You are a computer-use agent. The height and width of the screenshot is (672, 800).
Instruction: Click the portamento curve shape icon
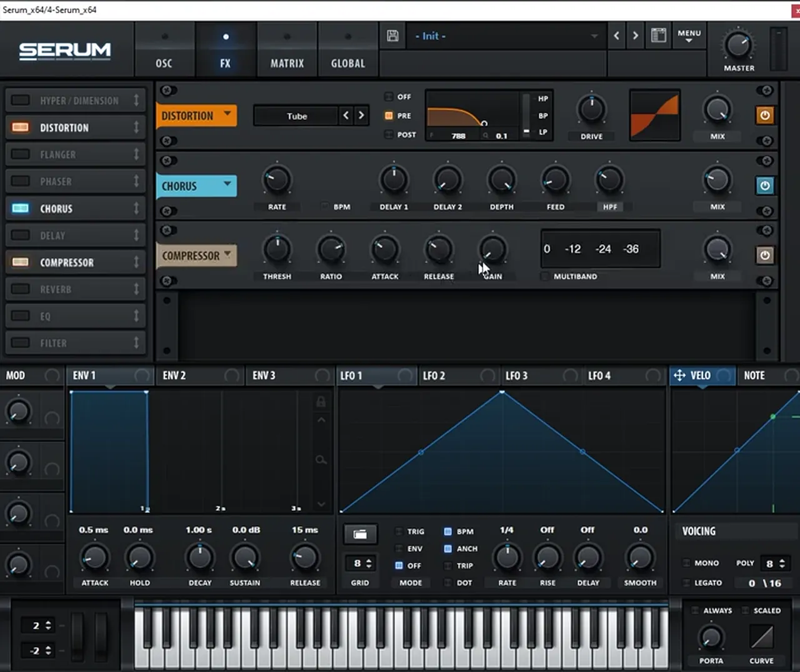[x=761, y=637]
